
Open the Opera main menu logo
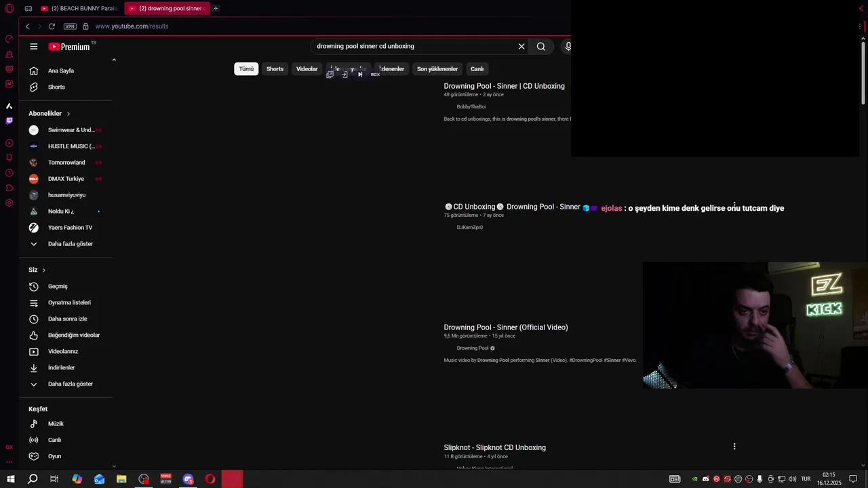coord(9,8)
